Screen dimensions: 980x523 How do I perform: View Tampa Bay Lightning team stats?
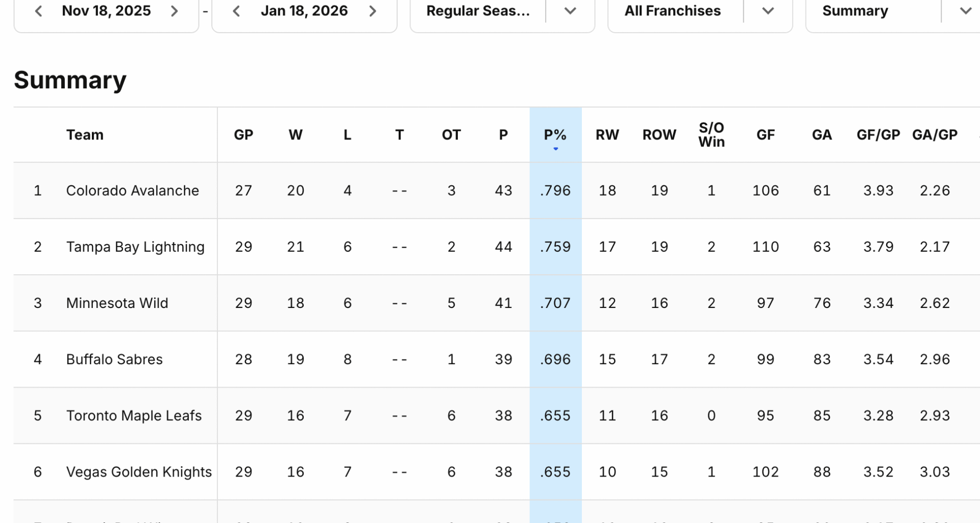tap(135, 246)
